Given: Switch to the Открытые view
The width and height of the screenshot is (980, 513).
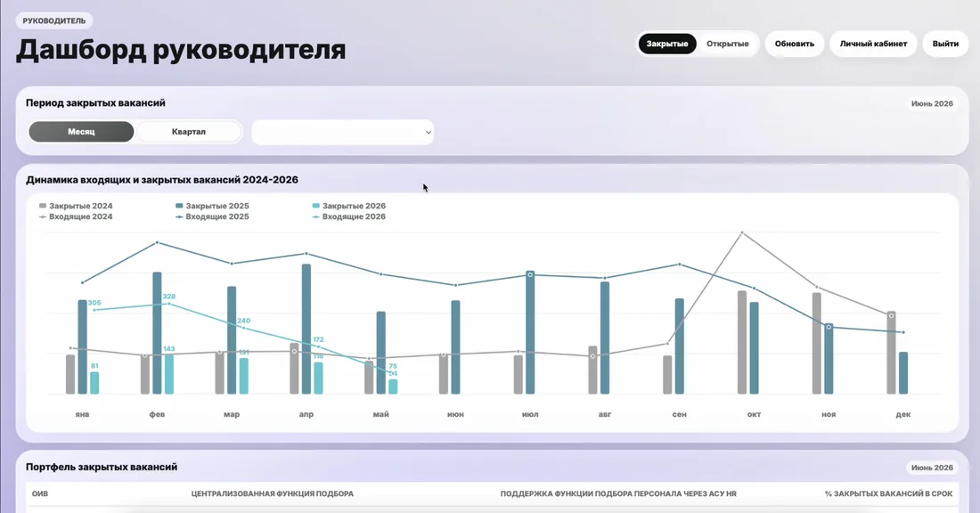Looking at the screenshot, I should click(x=728, y=44).
